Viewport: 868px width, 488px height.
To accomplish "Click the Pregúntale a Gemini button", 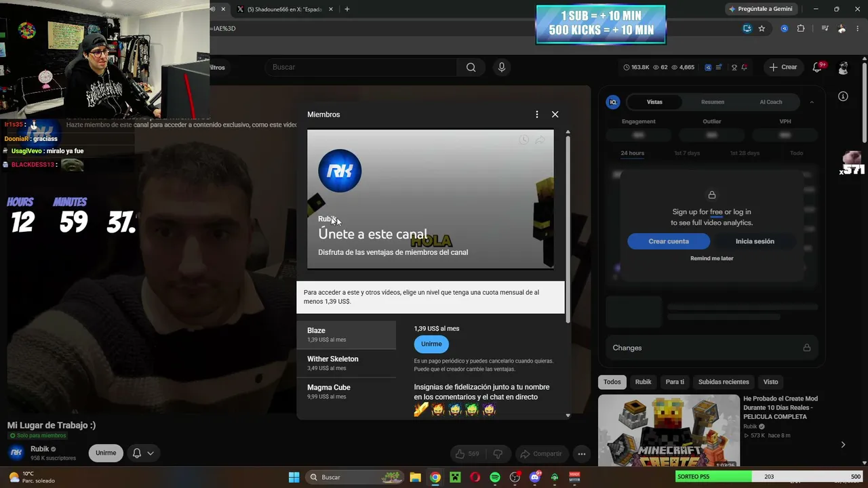I will [761, 9].
